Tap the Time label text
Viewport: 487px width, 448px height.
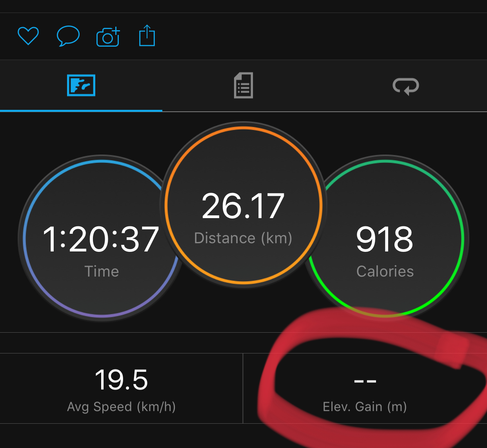102,271
